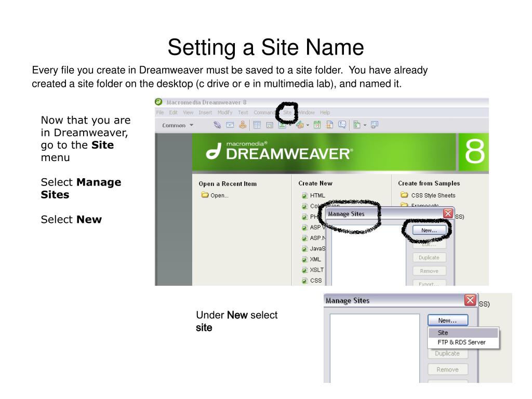Viewport: 532px width, 399px height.
Task: Click Open... under Open a Recent Item
Action: pyautogui.click(x=219, y=195)
